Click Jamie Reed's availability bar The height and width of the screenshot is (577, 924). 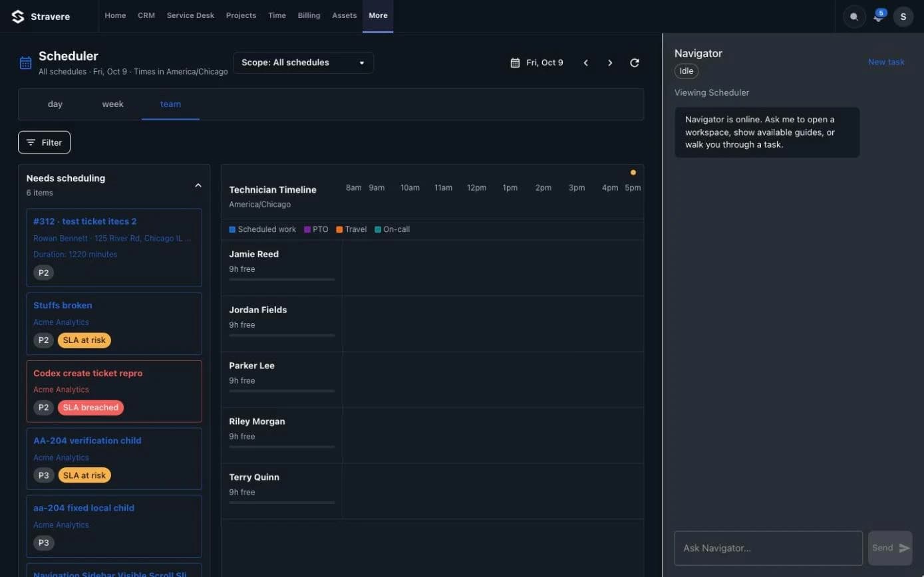[282, 280]
